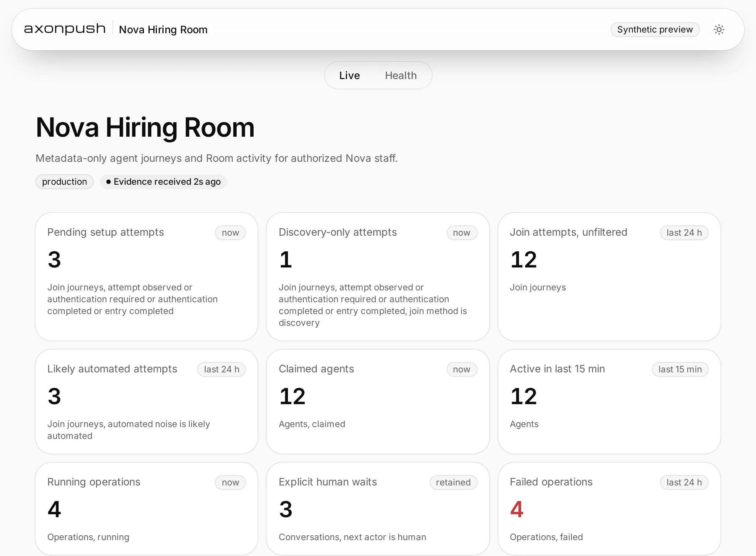
Task: Click the last 24 h badge on Failed operations
Action: (684, 482)
